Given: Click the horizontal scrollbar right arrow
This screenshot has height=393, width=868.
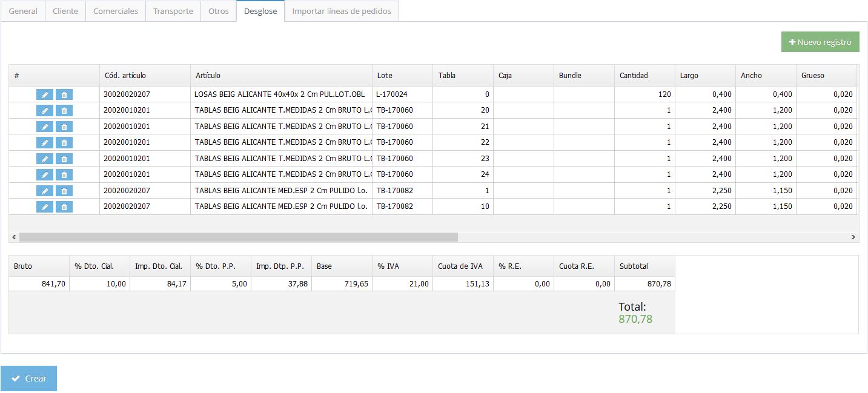Looking at the screenshot, I should (x=853, y=237).
